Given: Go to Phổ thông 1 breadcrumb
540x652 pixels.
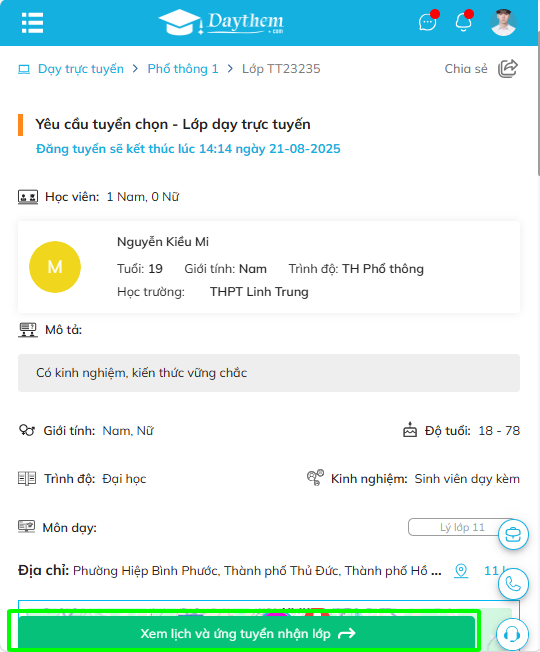Looking at the screenshot, I should 183,69.
